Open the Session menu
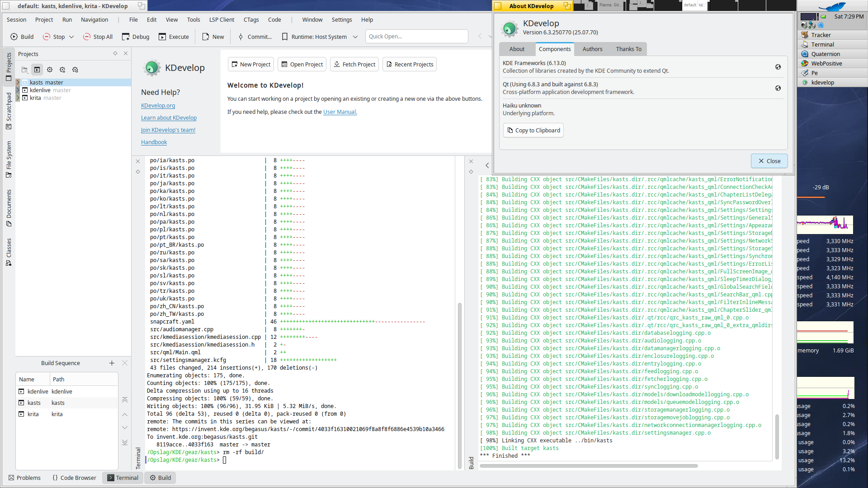This screenshot has width=868, height=488. [x=17, y=19]
